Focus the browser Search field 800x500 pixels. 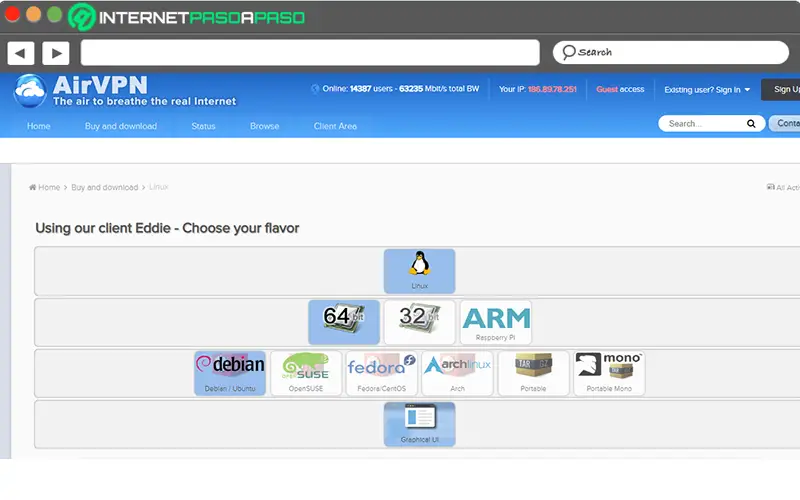pyautogui.click(x=671, y=52)
